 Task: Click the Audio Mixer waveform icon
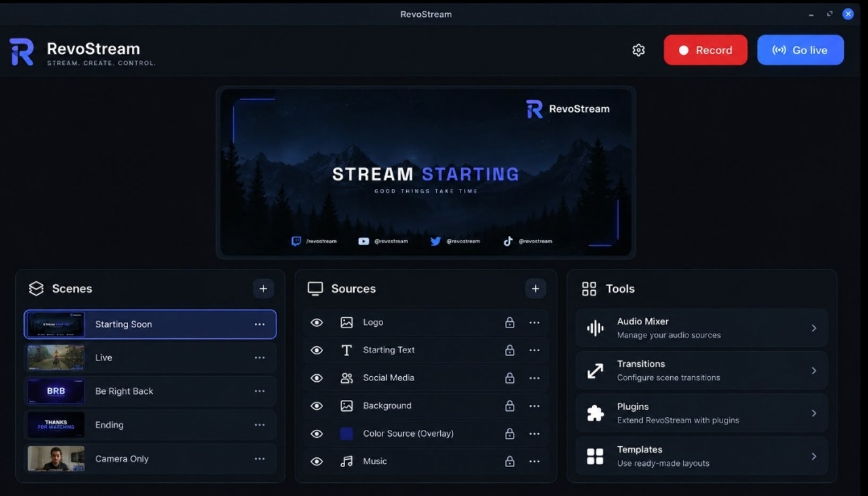pyautogui.click(x=595, y=328)
